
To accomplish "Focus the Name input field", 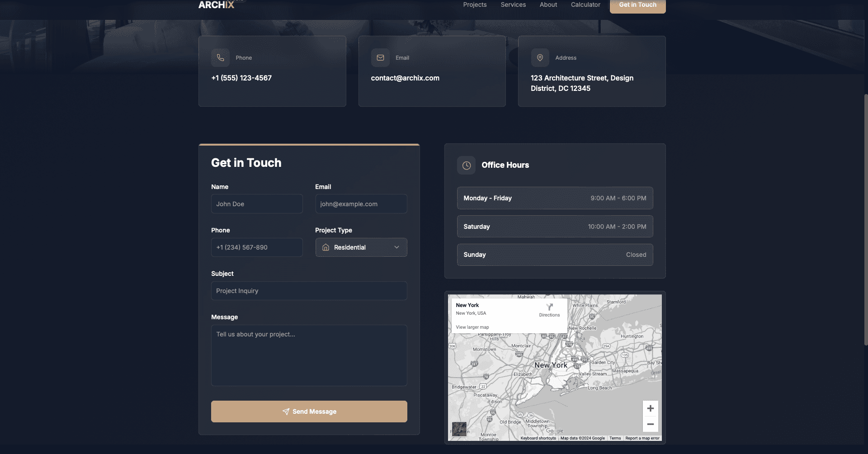I will click(x=257, y=204).
